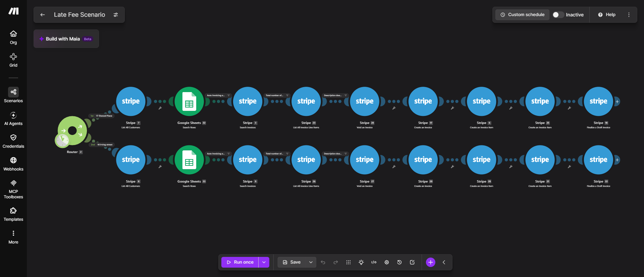Image resolution: width=644 pixels, height=277 pixels.
Task: Open filter after Google Sheets 32
Action: tap(218, 95)
